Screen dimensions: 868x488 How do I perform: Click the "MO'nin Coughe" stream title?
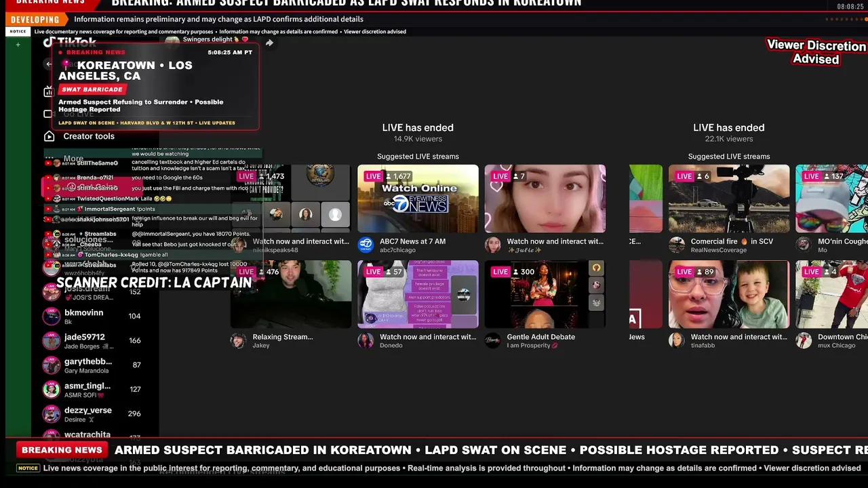(x=843, y=241)
